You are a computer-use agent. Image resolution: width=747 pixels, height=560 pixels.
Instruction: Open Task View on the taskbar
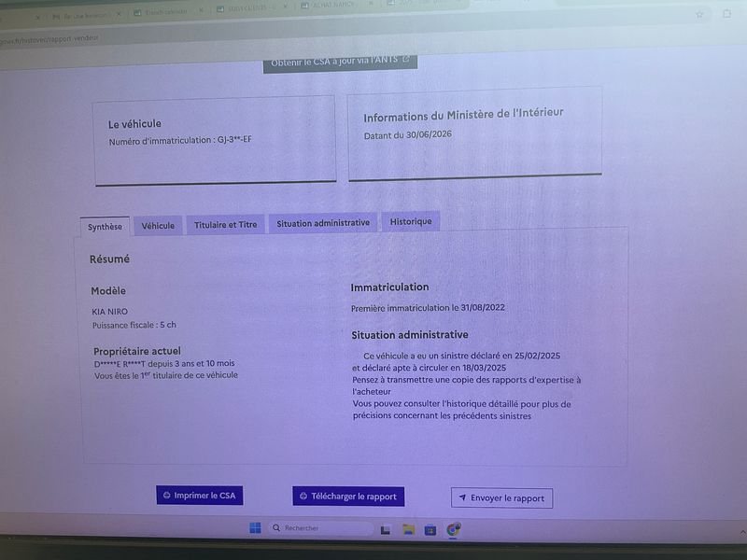[x=386, y=529]
